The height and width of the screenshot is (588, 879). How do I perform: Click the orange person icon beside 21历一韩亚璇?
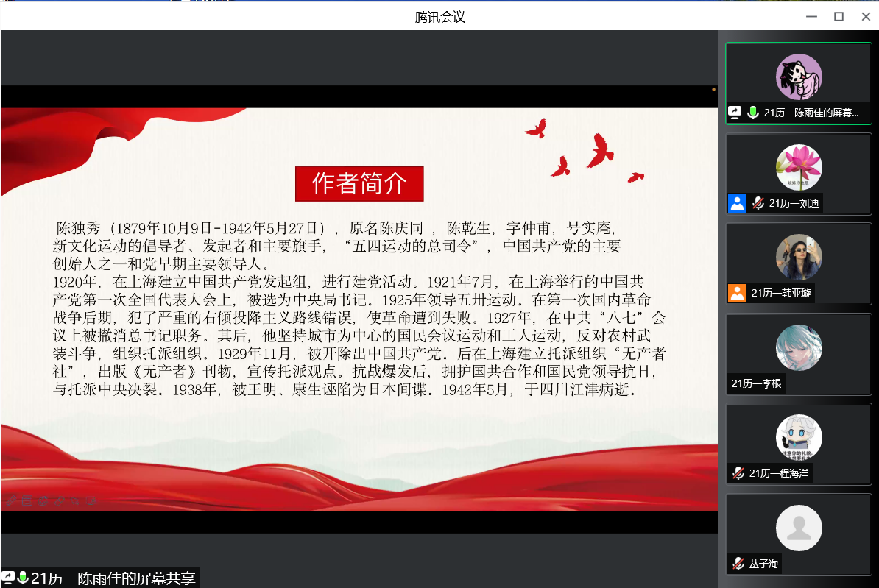pos(737,293)
